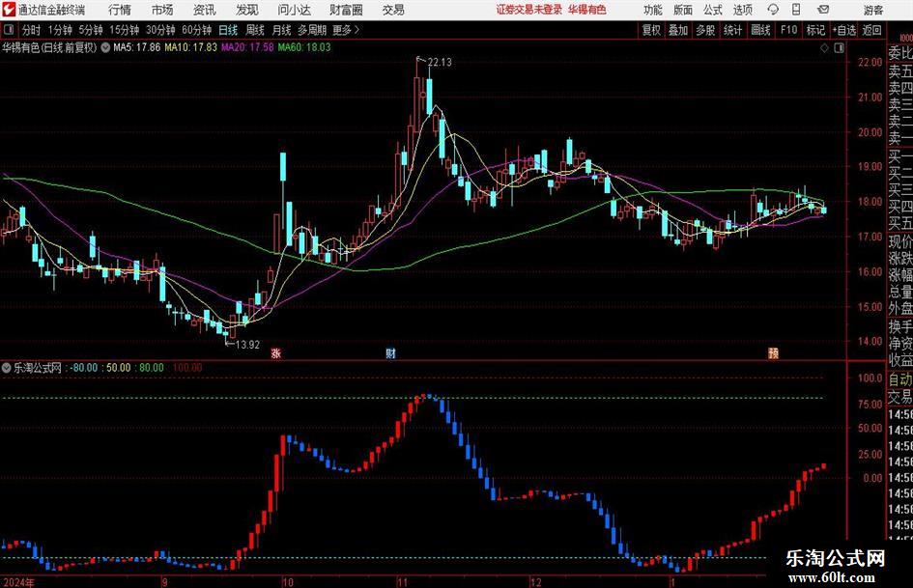This screenshot has width=913, height=588.
Task: Open the customer service headset icon
Action: pyautogui.click(x=773, y=10)
